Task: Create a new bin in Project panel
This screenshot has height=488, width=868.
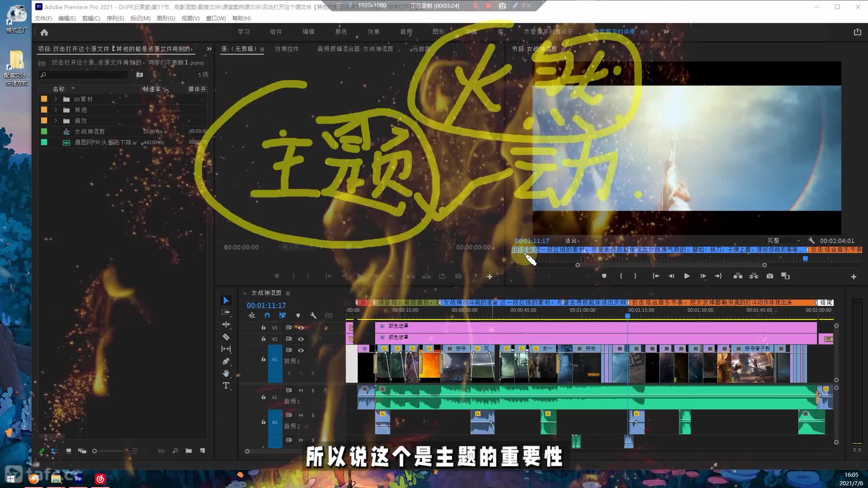Action: coord(189,451)
